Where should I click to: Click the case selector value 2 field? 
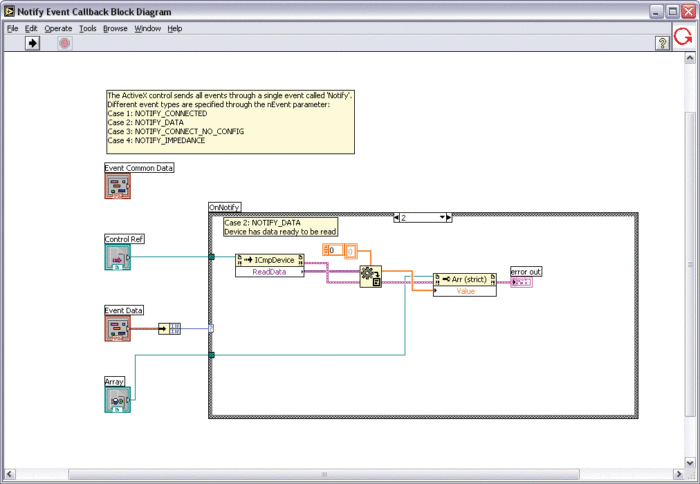coord(420,218)
